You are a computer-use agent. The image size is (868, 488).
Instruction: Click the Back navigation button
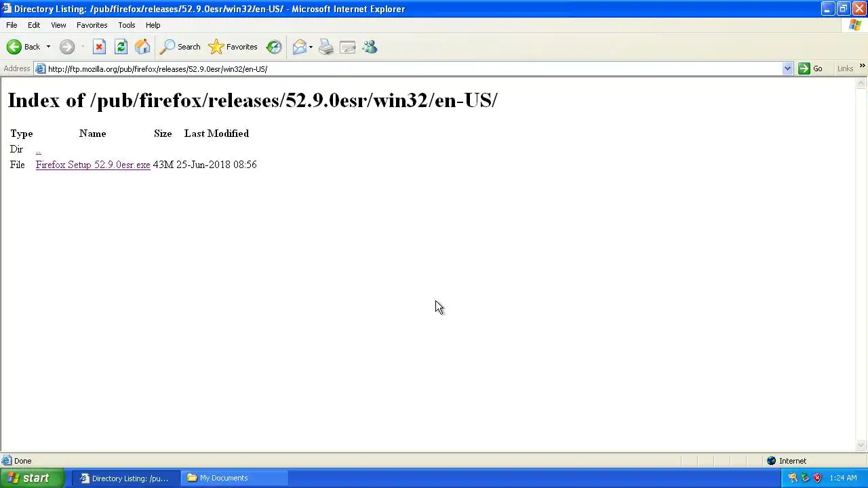23,47
